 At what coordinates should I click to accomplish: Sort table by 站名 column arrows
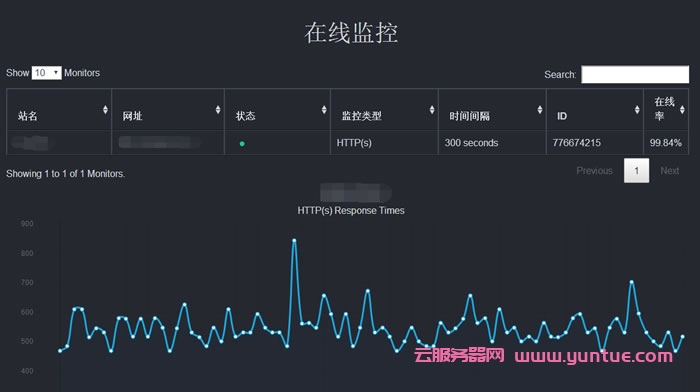click(x=105, y=110)
